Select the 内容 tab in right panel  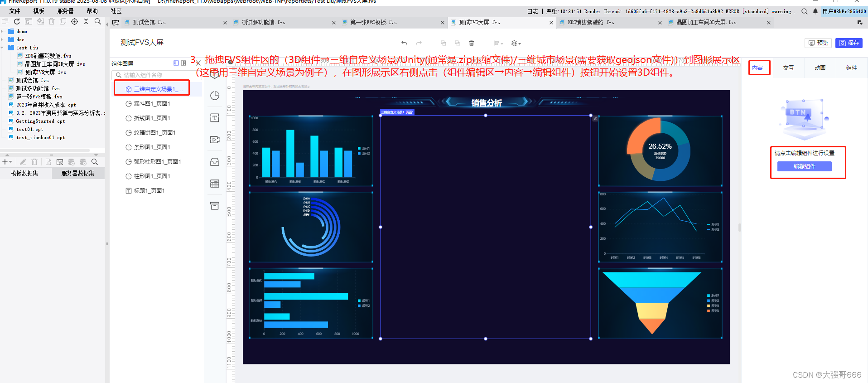pyautogui.click(x=757, y=68)
